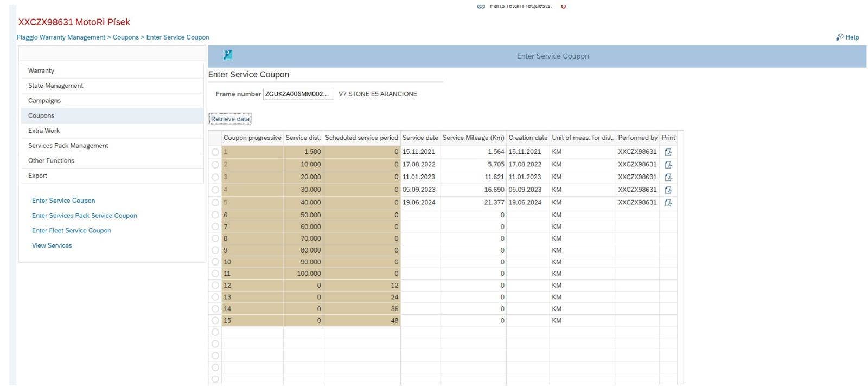868x388 pixels.
Task: Open the View Services link
Action: pos(52,245)
